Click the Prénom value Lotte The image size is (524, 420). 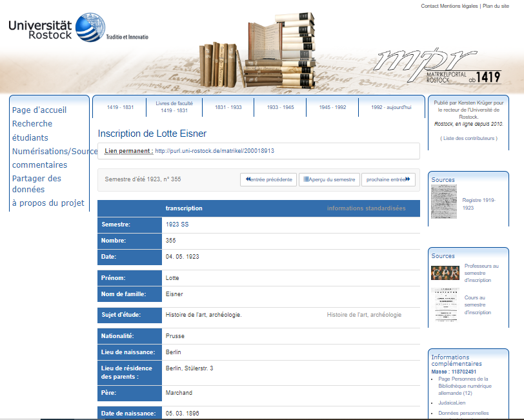pos(172,278)
